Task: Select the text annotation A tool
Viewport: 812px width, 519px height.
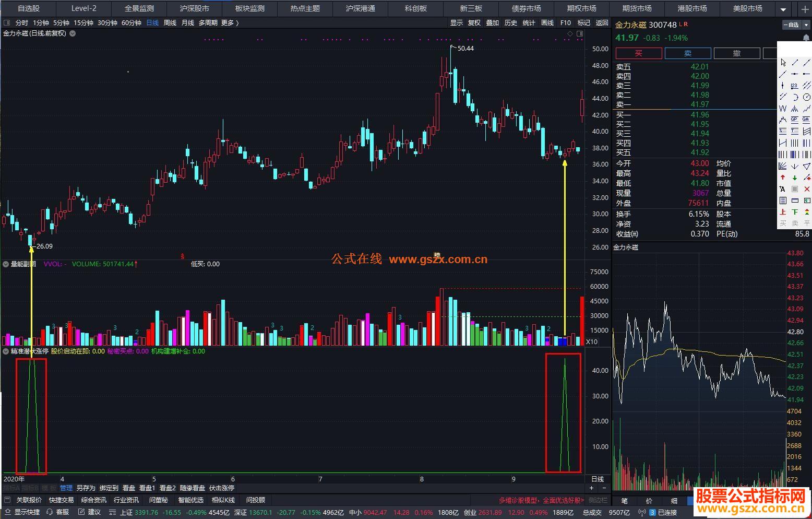Action: click(x=783, y=189)
